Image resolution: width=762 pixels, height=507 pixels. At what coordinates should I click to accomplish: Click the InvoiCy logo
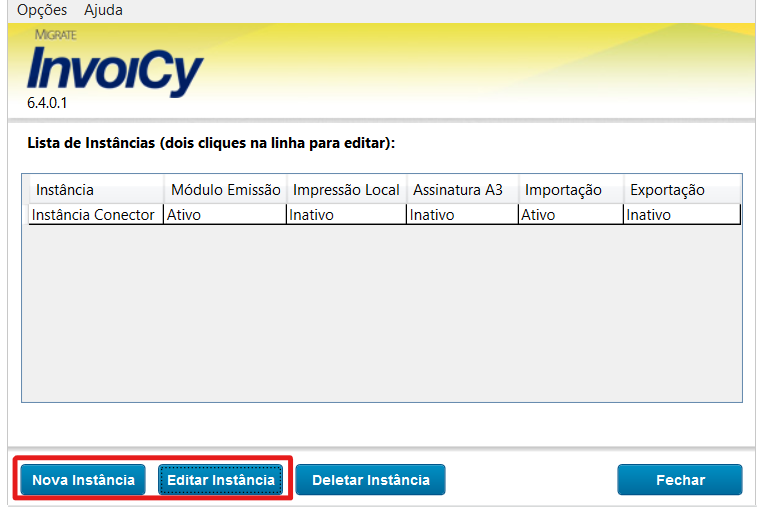click(115, 70)
